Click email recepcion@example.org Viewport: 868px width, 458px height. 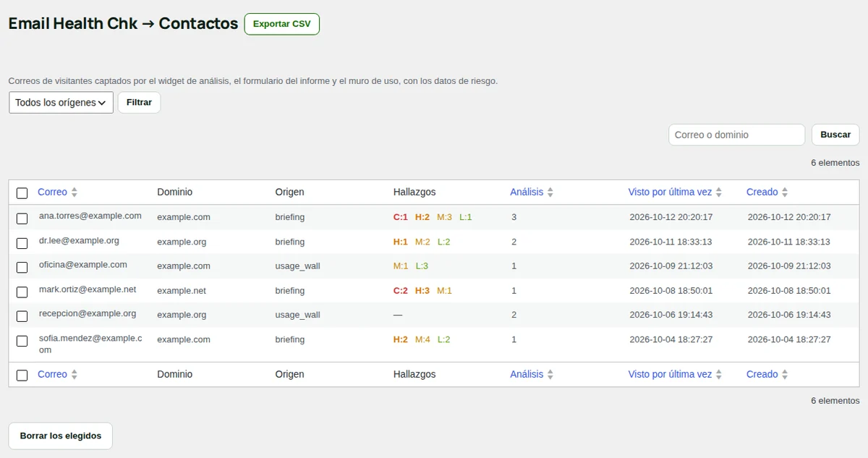point(88,314)
